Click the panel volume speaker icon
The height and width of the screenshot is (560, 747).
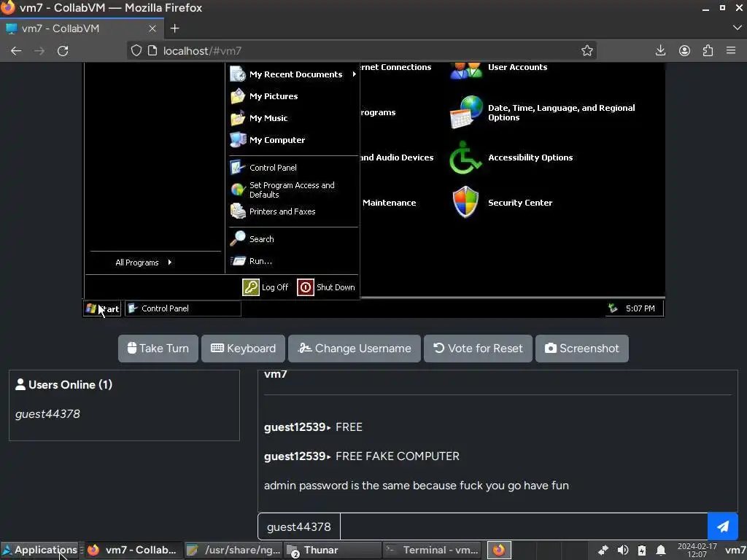tap(623, 551)
